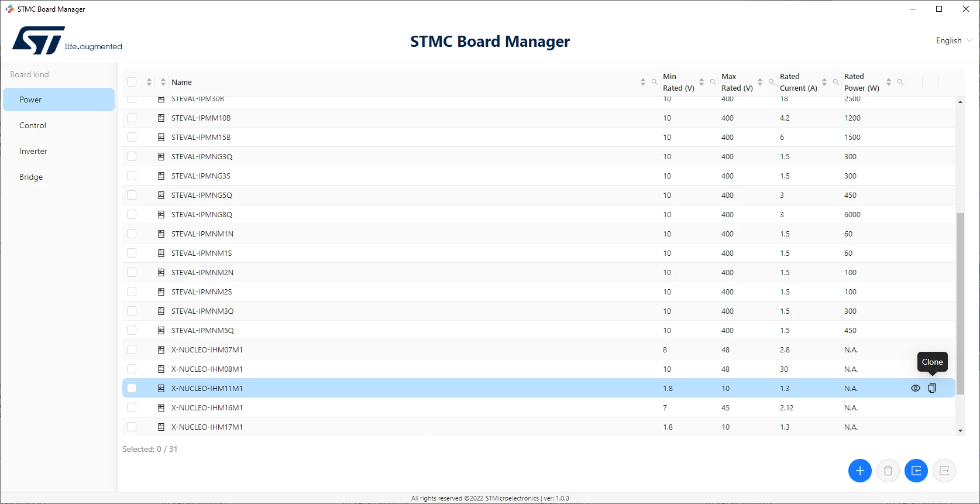Click the 6000 power value of STEVAL-IPMNG8Q
This screenshot has width=980, height=504.
(x=852, y=214)
